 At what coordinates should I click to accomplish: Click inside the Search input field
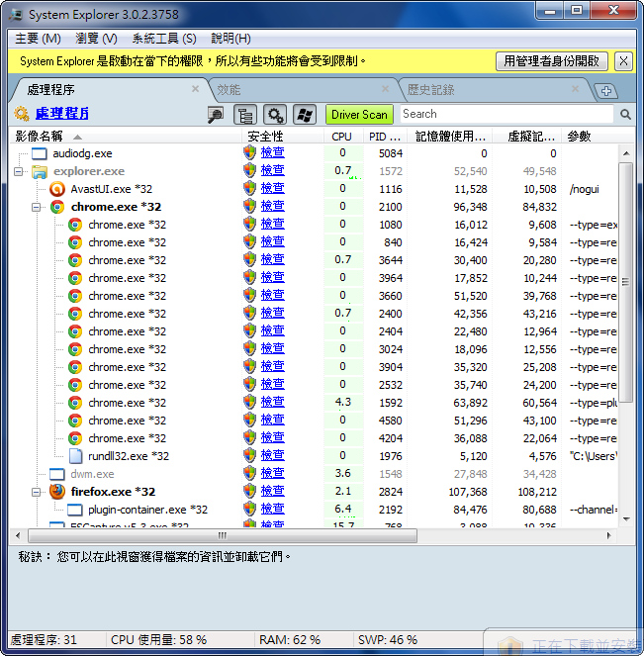point(505,115)
